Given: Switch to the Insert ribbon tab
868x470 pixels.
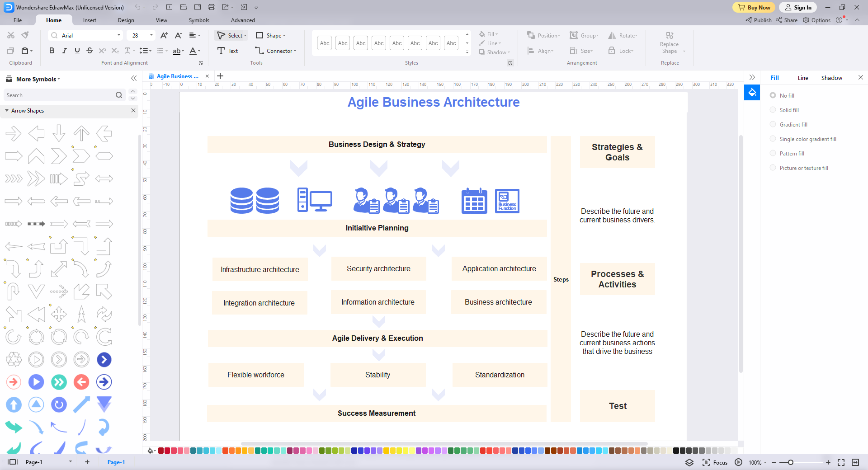Looking at the screenshot, I should tap(90, 20).
